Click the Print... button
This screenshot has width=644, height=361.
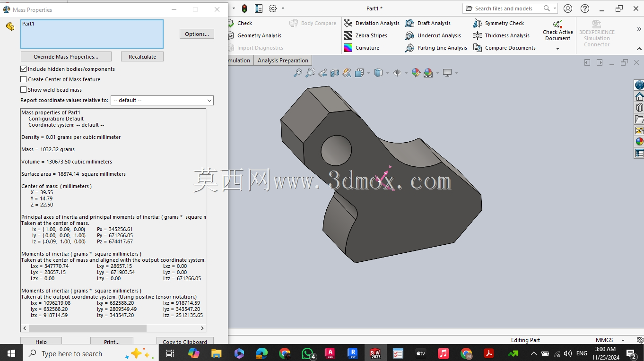tap(112, 341)
